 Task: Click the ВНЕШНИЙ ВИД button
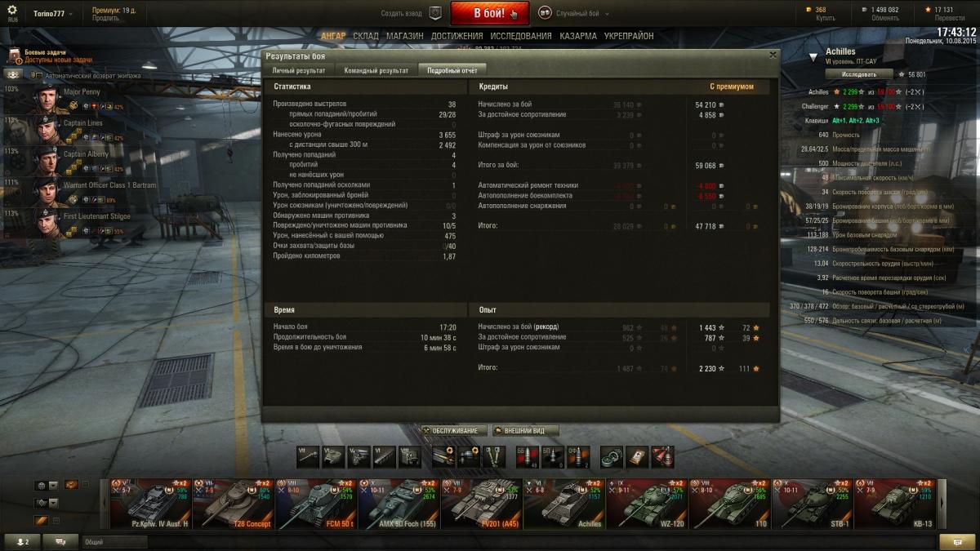525,430
